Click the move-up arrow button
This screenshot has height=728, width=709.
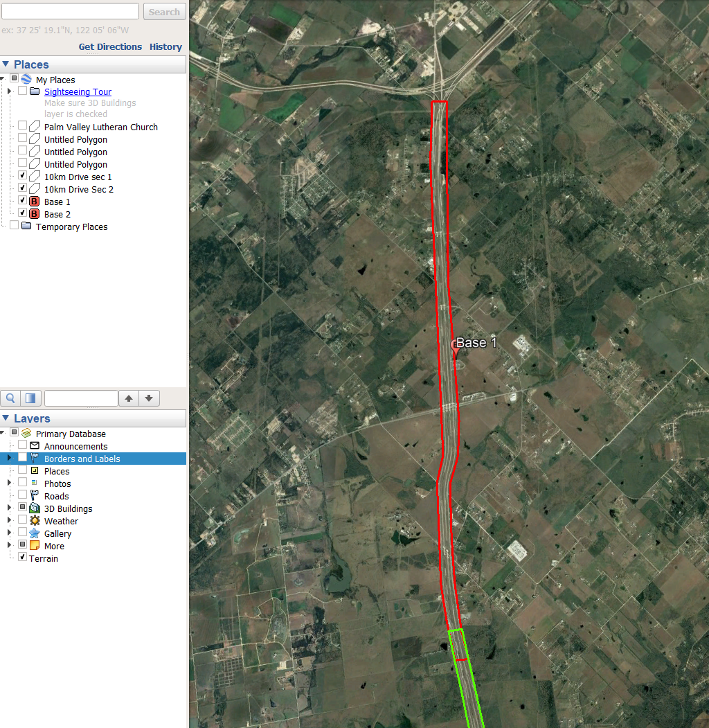(x=129, y=398)
